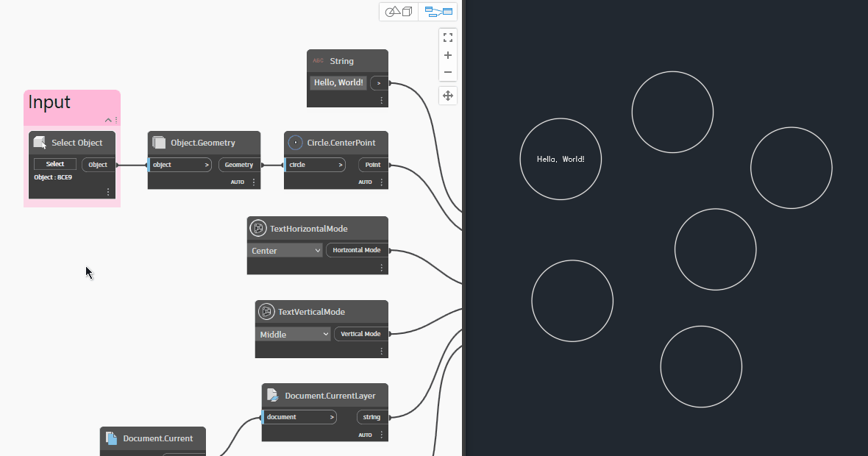Click the Zoom to Fit icon
868x456 pixels.
click(x=447, y=38)
